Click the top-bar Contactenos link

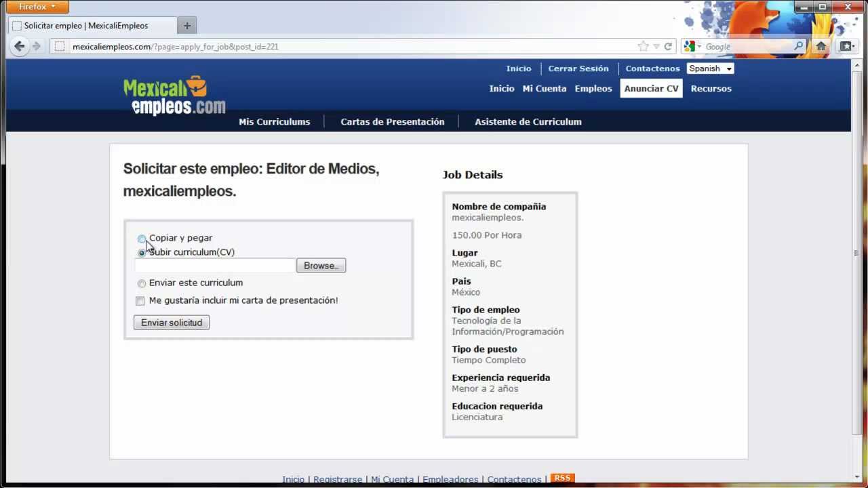(x=652, y=68)
